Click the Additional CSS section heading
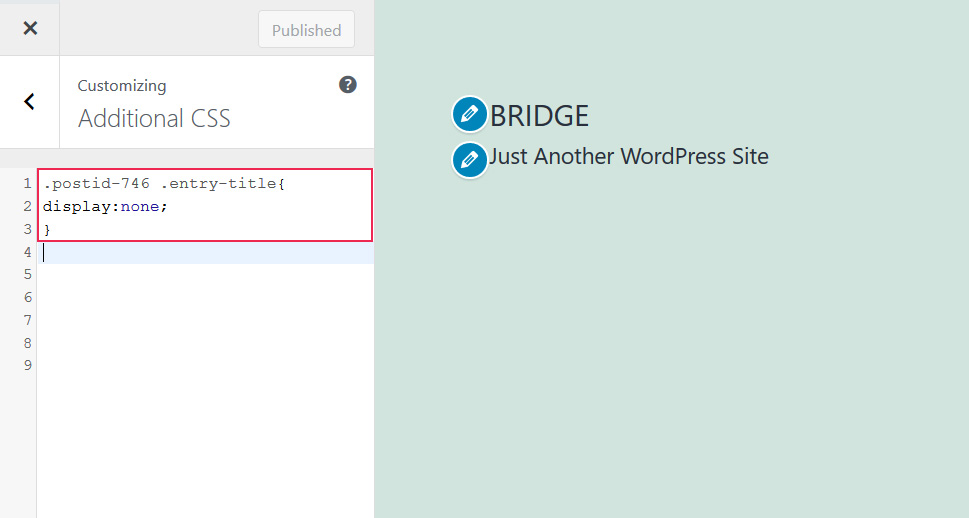 154,119
